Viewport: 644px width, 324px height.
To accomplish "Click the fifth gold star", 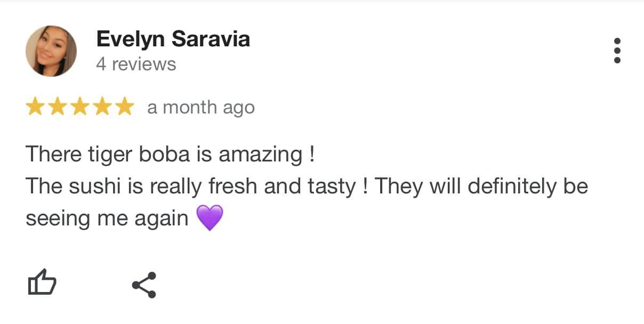I will click(125, 107).
